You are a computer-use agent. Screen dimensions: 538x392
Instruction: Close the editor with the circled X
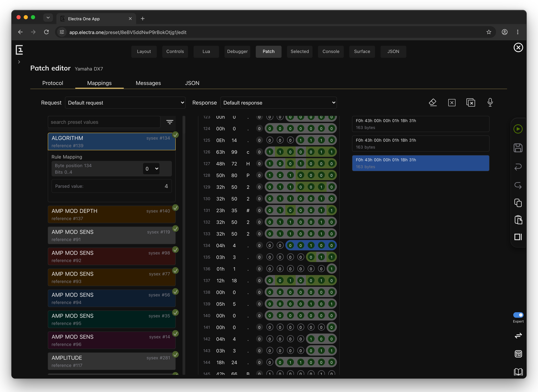(x=518, y=47)
